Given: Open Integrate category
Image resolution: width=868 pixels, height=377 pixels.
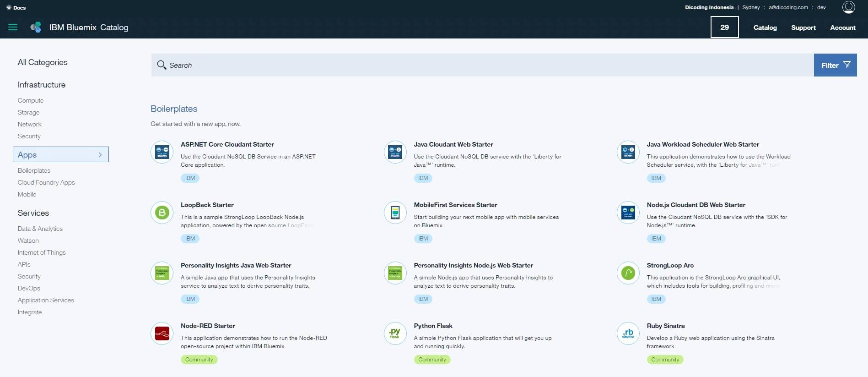Looking at the screenshot, I should coord(30,312).
